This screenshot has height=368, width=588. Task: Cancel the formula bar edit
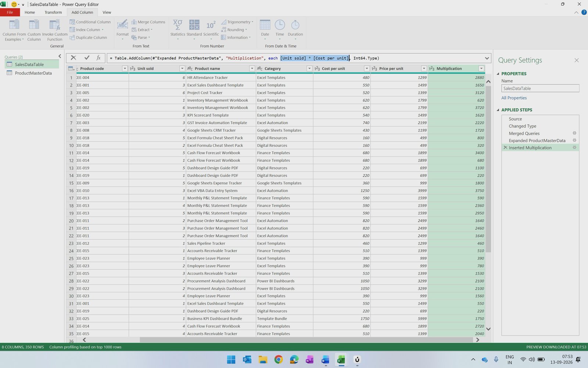click(x=73, y=58)
